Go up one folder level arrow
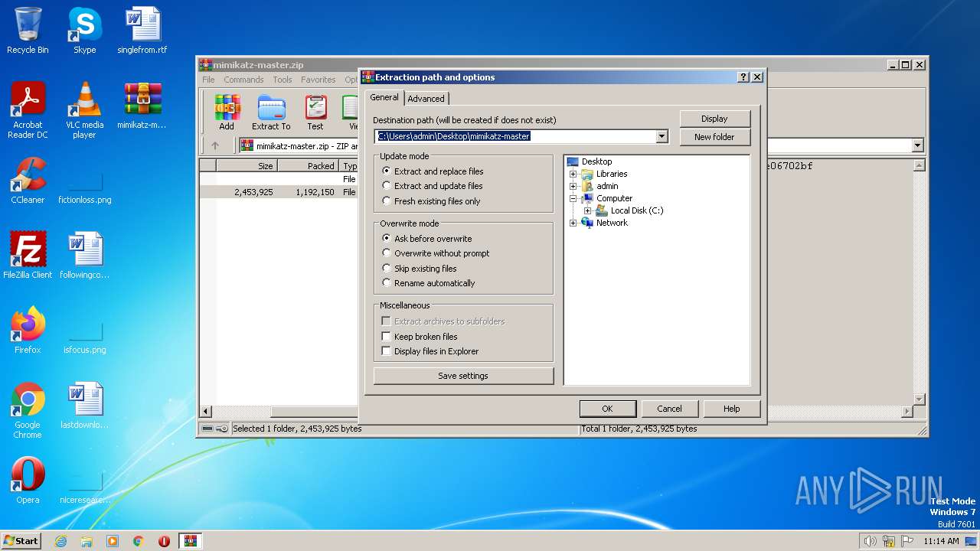Viewport: 980px width, 551px height. click(215, 145)
